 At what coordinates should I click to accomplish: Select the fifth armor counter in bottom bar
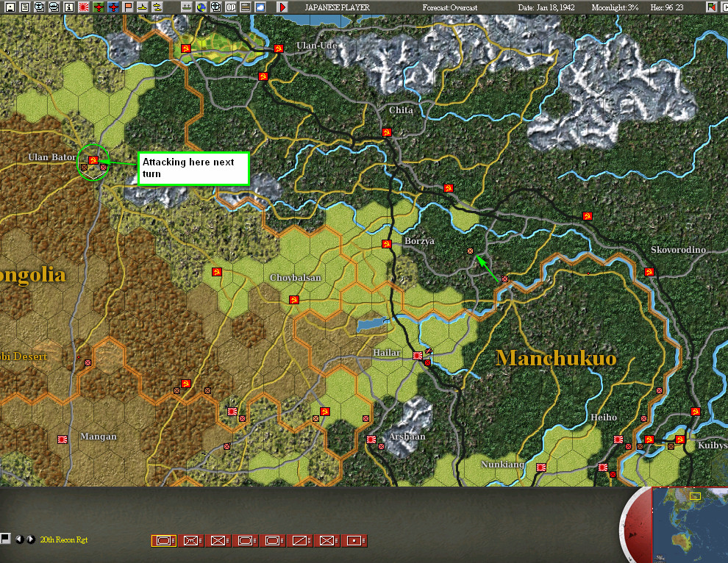[x=273, y=541]
